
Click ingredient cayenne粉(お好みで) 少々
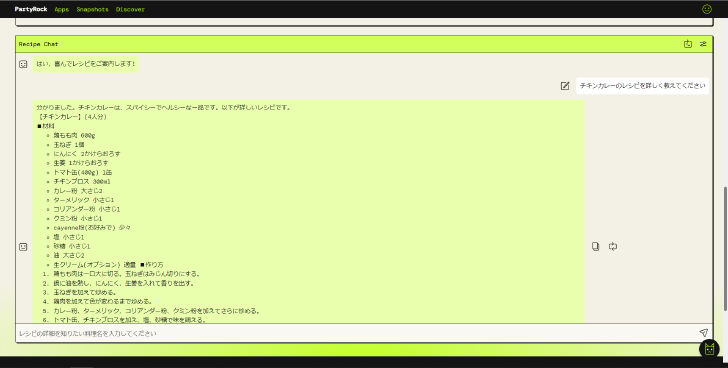tap(92, 228)
